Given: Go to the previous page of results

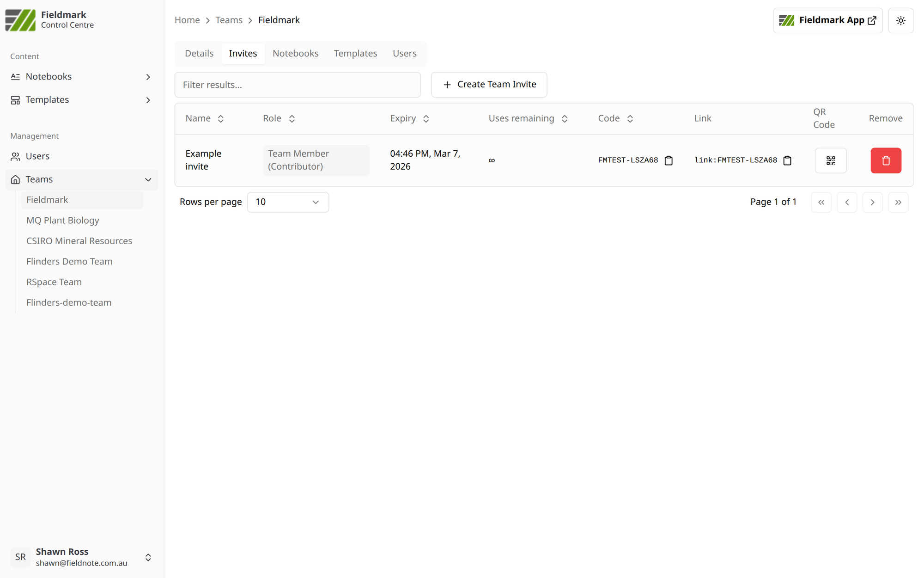Looking at the screenshot, I should pyautogui.click(x=846, y=202).
